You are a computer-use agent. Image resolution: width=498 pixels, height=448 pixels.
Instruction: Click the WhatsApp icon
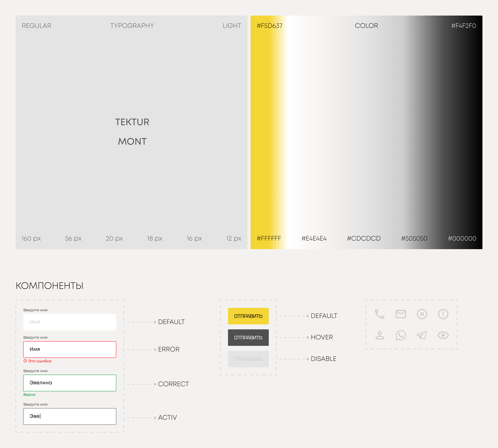click(x=401, y=335)
